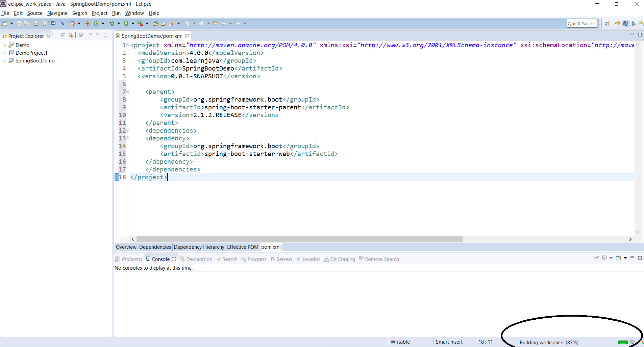Switch to the Overview tab
This screenshot has height=347, width=644.
pyautogui.click(x=126, y=247)
